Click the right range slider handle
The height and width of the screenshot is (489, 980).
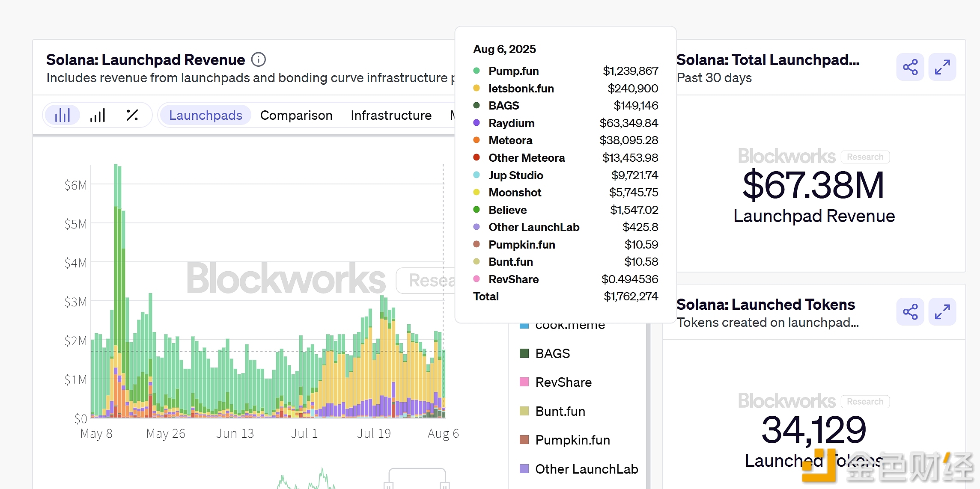[445, 485]
